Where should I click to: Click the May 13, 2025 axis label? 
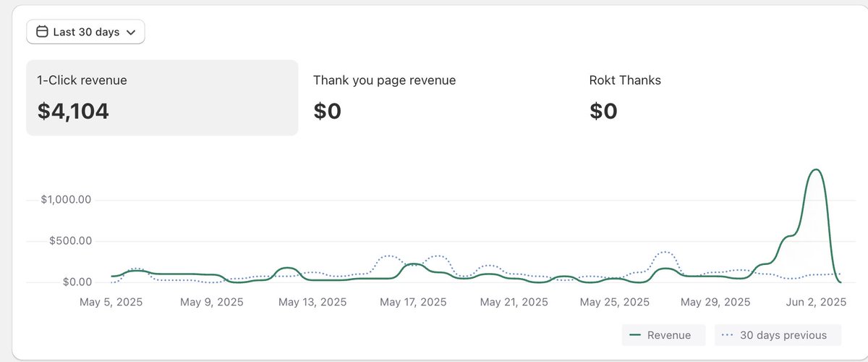pos(312,302)
